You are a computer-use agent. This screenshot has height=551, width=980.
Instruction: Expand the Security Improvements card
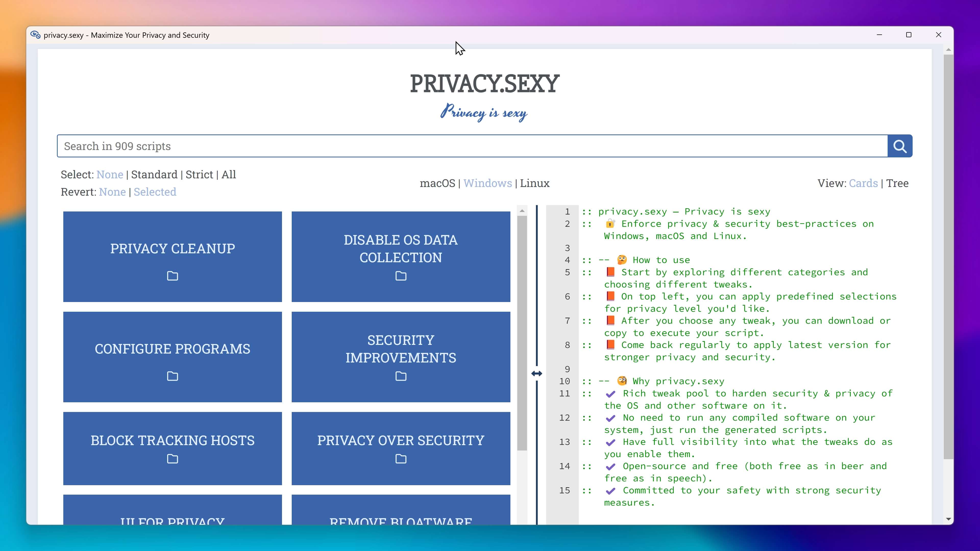coord(401,357)
